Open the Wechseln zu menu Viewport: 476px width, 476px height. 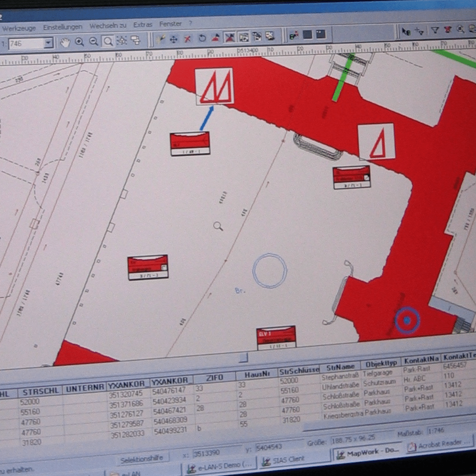tap(108, 26)
